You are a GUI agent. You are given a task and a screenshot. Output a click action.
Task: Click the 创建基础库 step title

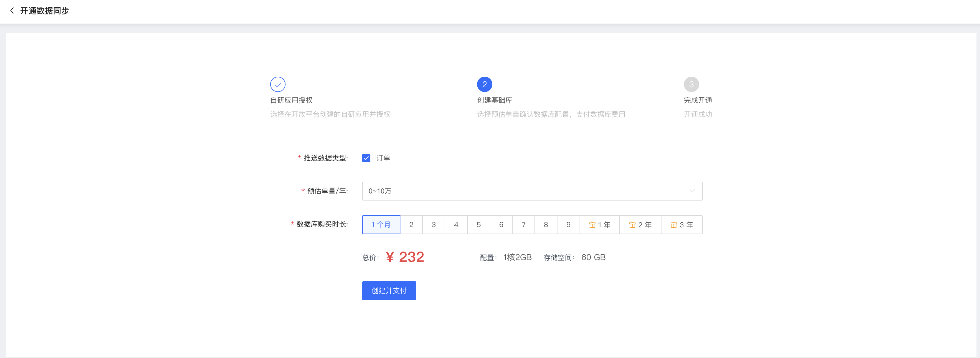coord(494,100)
